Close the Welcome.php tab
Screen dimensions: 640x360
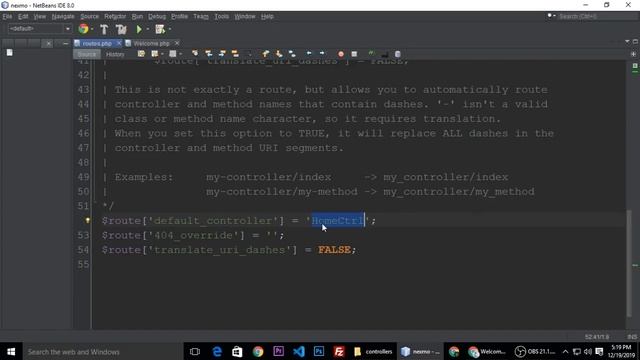(177, 43)
